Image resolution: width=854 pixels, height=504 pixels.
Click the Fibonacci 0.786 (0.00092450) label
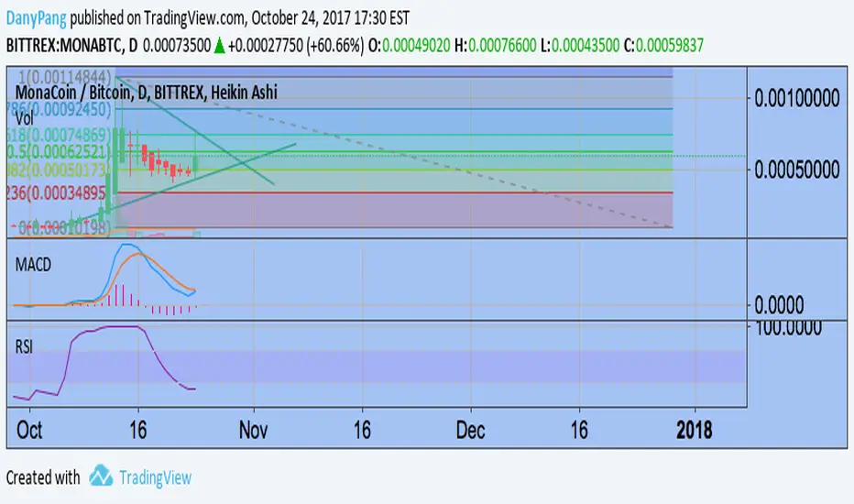pyautogui.click(x=59, y=109)
